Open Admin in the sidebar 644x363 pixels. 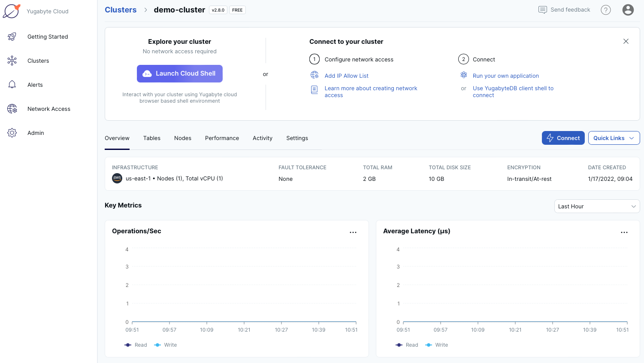[x=36, y=133]
